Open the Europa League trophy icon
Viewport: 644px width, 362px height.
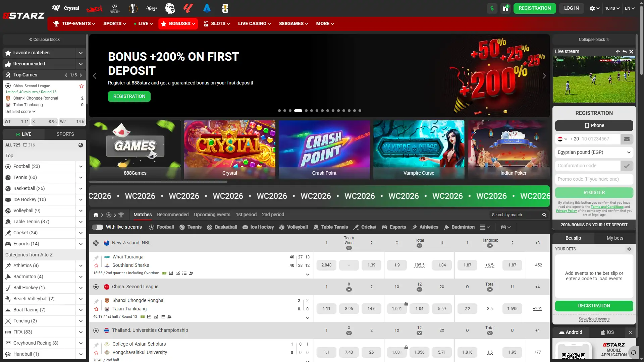133,8
